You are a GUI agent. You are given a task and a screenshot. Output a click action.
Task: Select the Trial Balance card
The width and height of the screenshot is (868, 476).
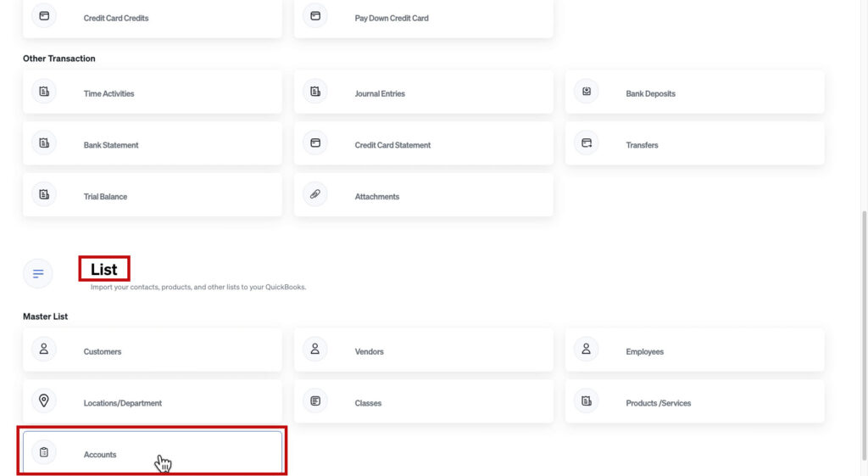point(153,196)
